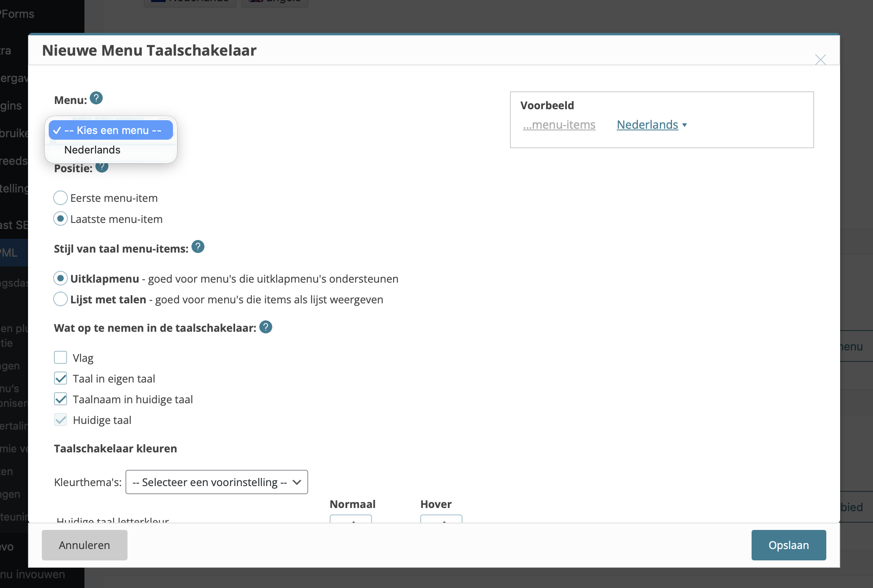
Task: Open help tooltip for Stijl van taal menu-items
Action: tap(198, 247)
